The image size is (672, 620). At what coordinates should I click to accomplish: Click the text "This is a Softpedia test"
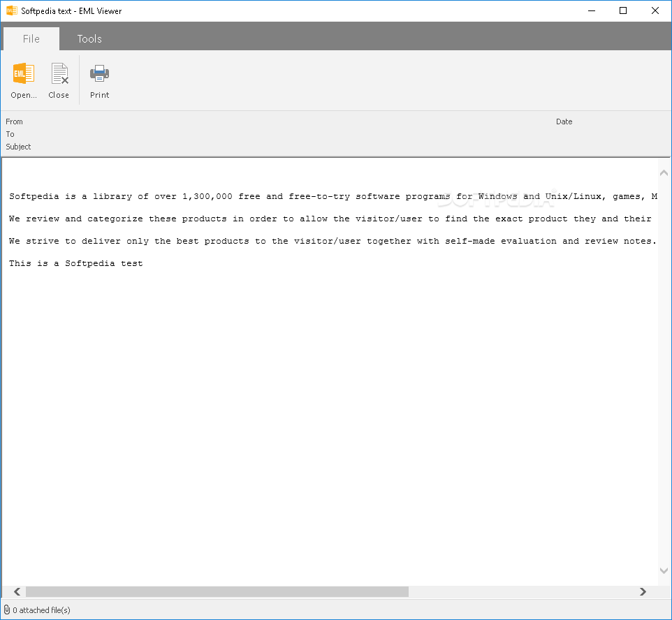(x=76, y=263)
